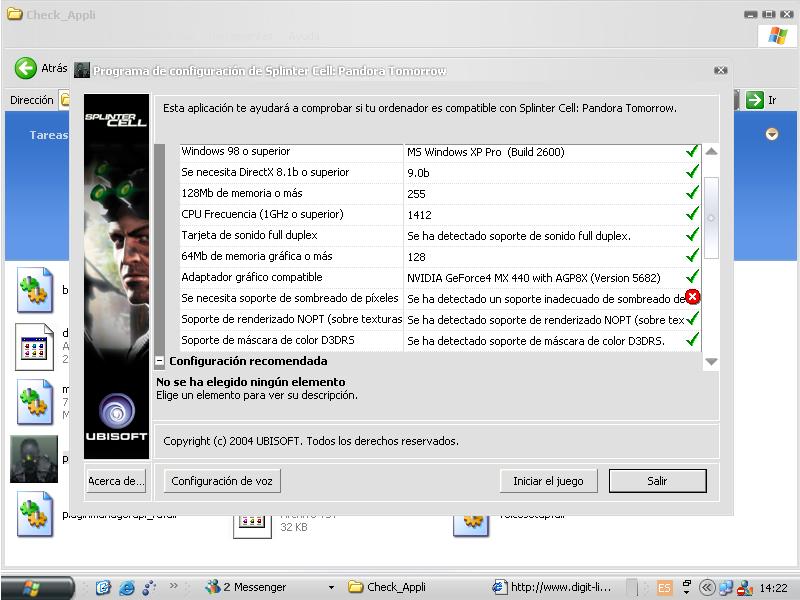The image size is (800, 600).
Task: Click the green Atrás back arrow
Action: (x=26, y=68)
